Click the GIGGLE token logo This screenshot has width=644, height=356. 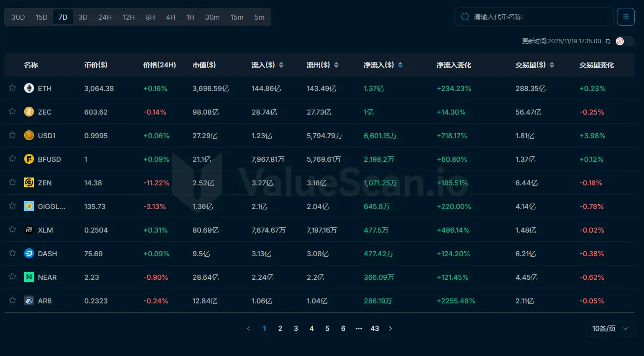(29, 207)
